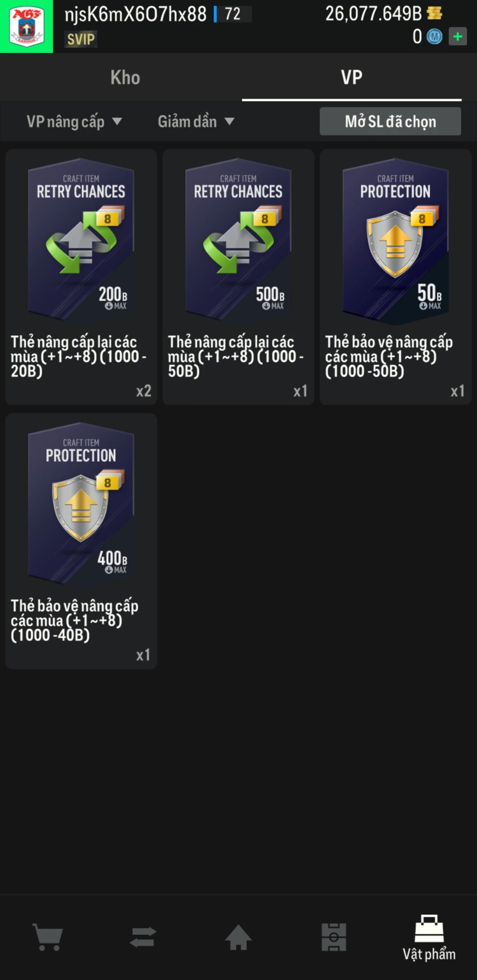This screenshot has height=980, width=477.
Task: Select the Retry Chances 200B card
Action: tap(81, 277)
